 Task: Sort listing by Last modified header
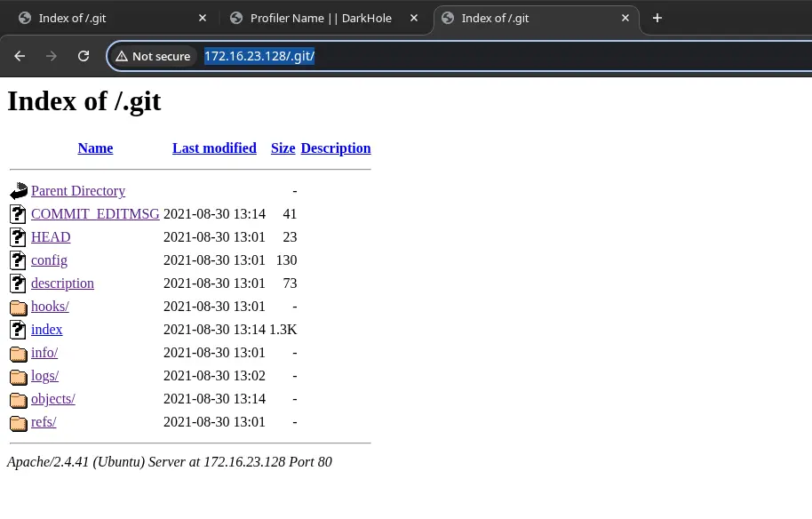(214, 148)
